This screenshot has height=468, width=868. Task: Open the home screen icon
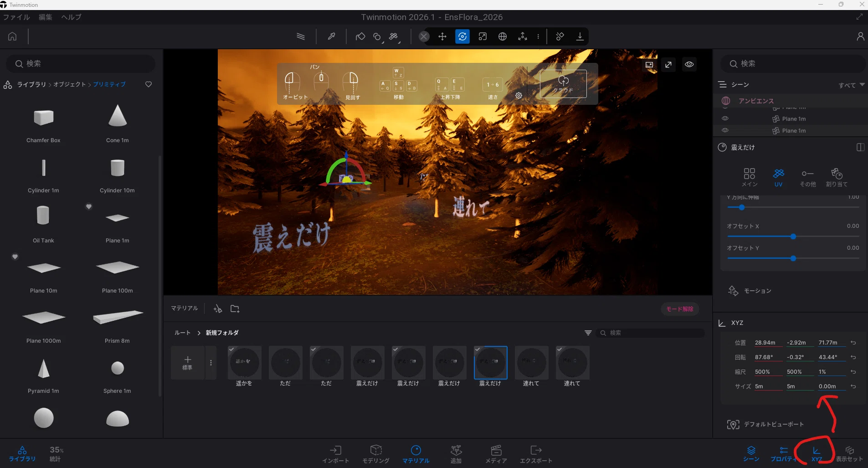pos(12,36)
